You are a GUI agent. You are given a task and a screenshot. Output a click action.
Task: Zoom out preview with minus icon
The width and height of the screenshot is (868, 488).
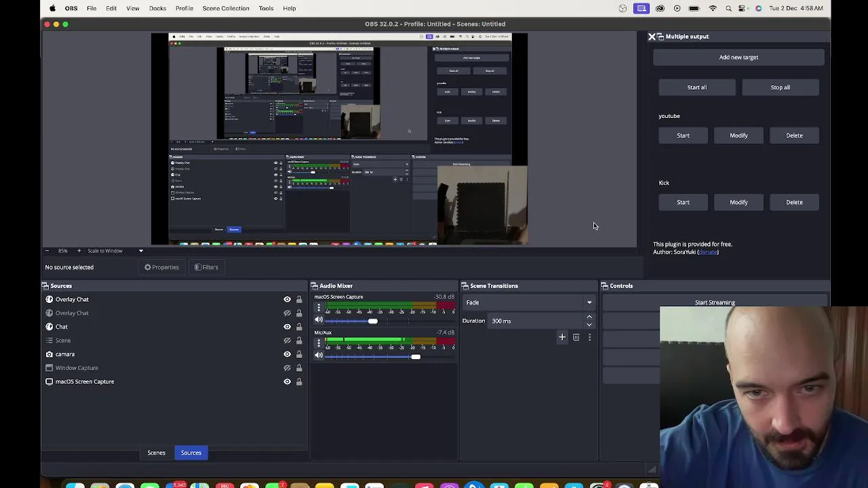[47, 251]
